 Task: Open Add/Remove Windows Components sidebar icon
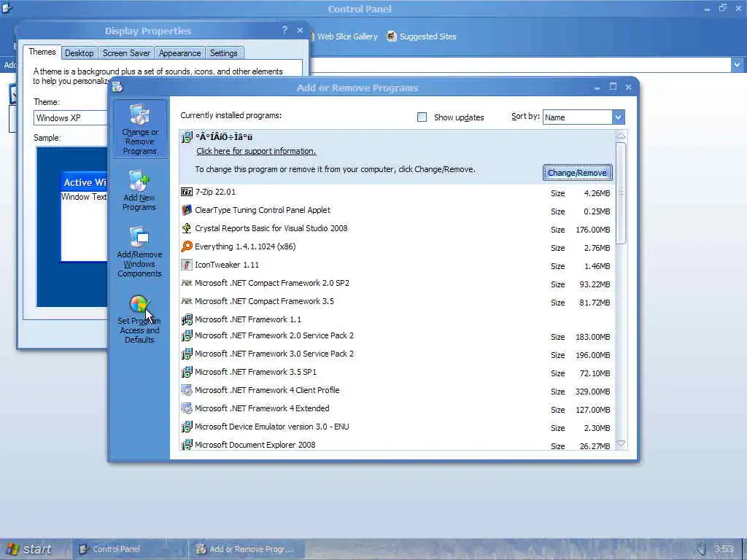point(139,237)
